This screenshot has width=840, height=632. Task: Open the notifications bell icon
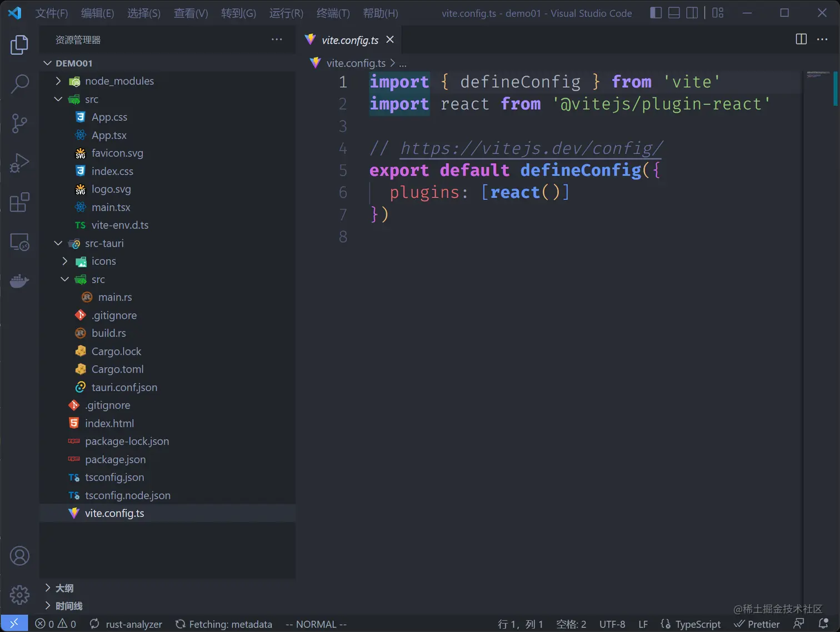point(823,624)
